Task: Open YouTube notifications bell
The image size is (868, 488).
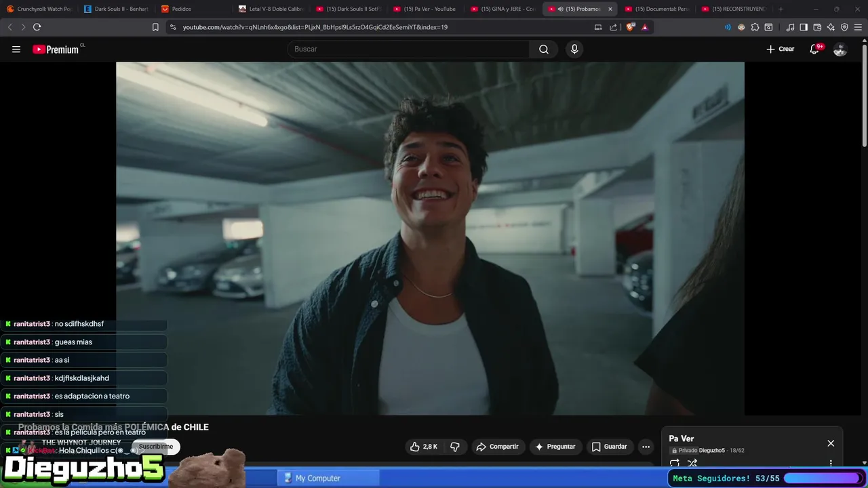Action: coord(815,49)
